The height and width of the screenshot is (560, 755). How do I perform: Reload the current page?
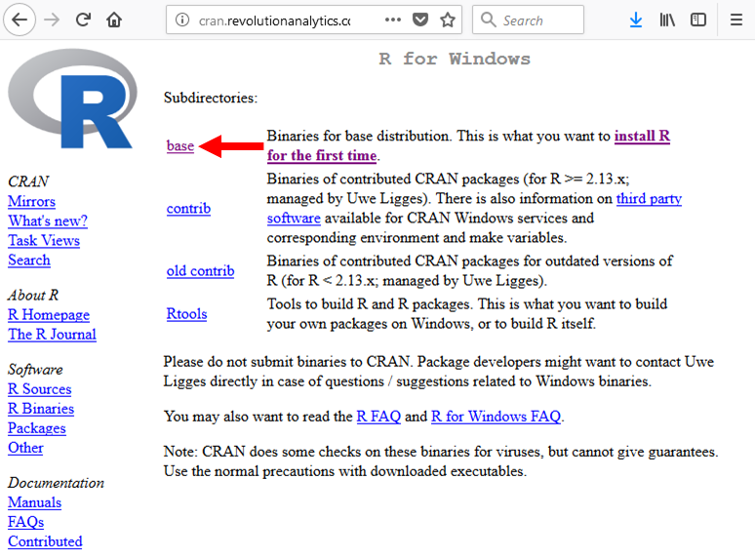(83, 20)
